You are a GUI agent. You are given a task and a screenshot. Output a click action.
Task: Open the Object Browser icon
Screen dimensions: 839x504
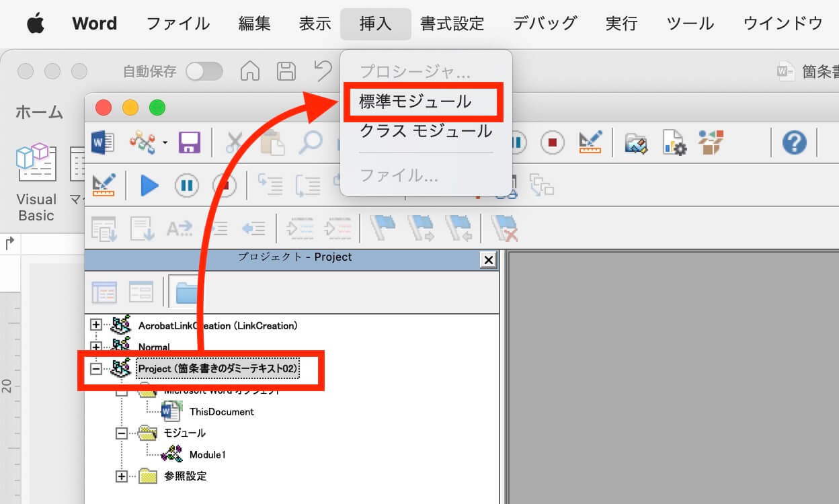711,142
